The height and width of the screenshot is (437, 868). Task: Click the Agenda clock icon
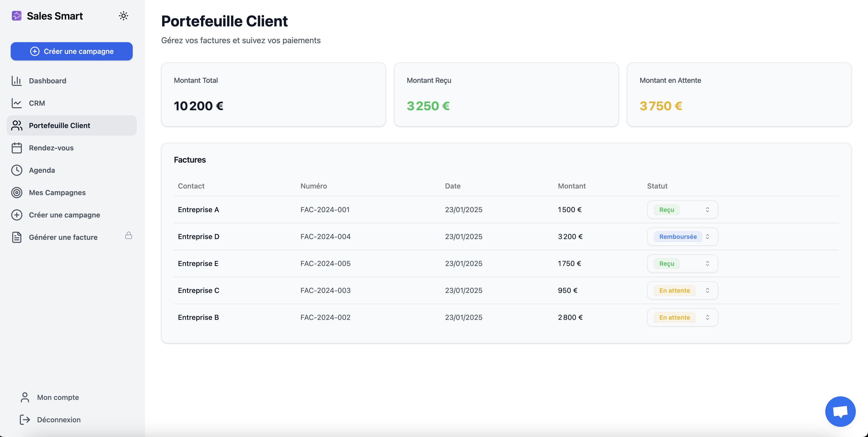click(17, 170)
